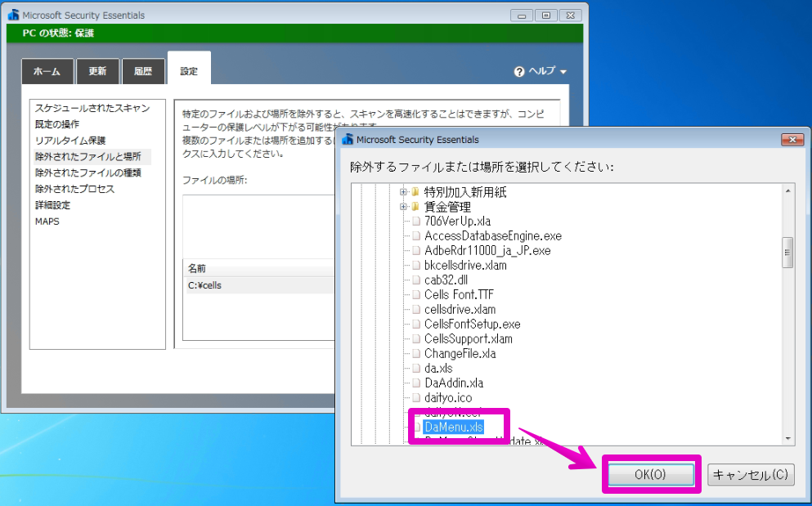
Task: Click the file icon beside daityo.ico
Action: [416, 398]
